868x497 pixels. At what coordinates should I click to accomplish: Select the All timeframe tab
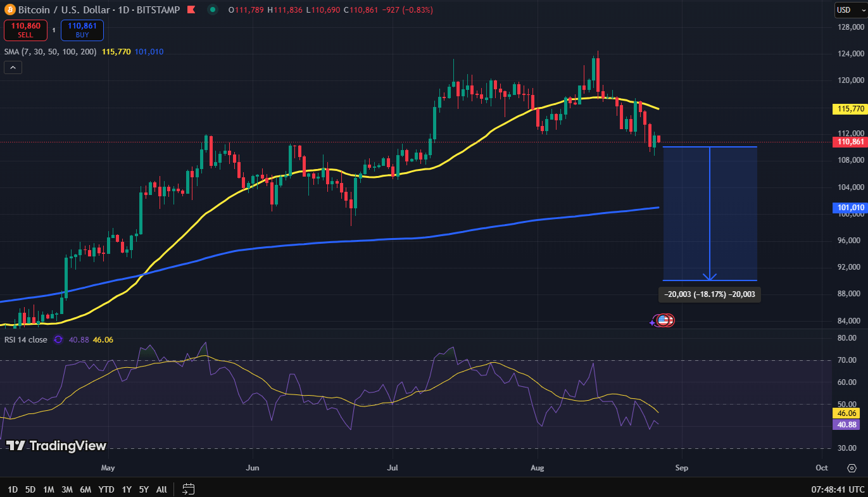tap(161, 489)
